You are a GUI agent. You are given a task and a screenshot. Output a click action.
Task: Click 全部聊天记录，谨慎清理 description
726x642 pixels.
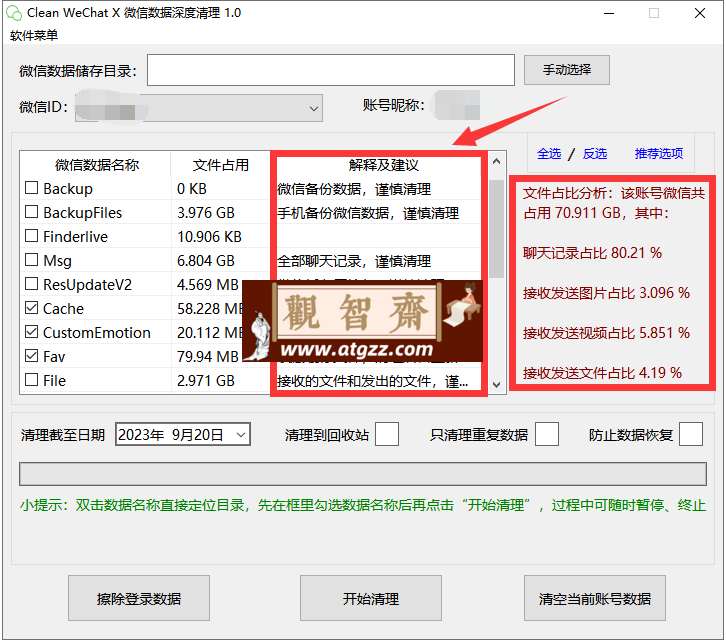(x=354, y=261)
